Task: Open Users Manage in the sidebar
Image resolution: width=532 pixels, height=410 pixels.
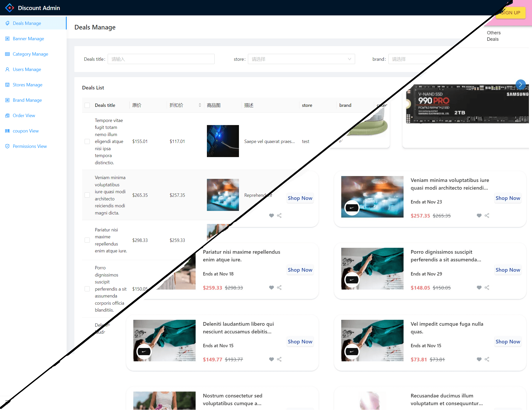Action: pos(33,69)
